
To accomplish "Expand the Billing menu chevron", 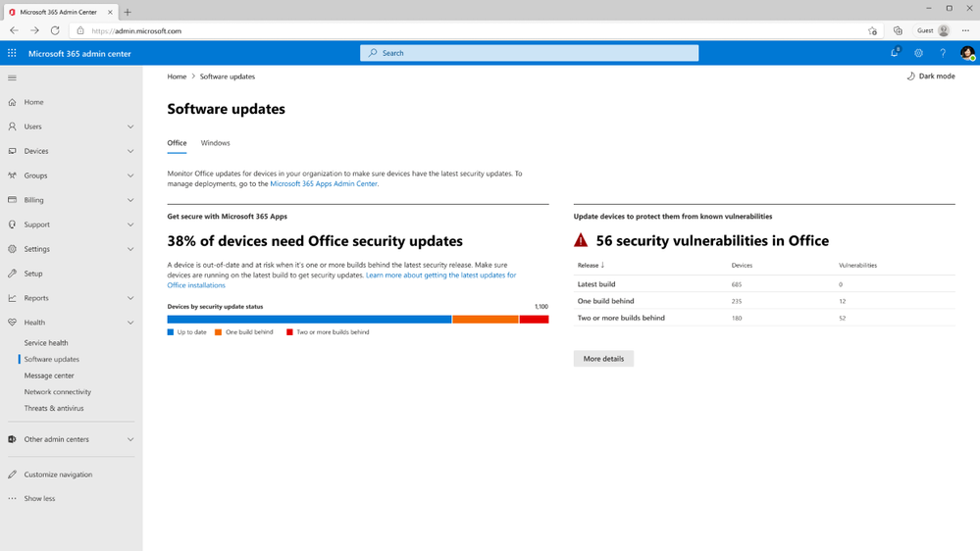I will [130, 200].
